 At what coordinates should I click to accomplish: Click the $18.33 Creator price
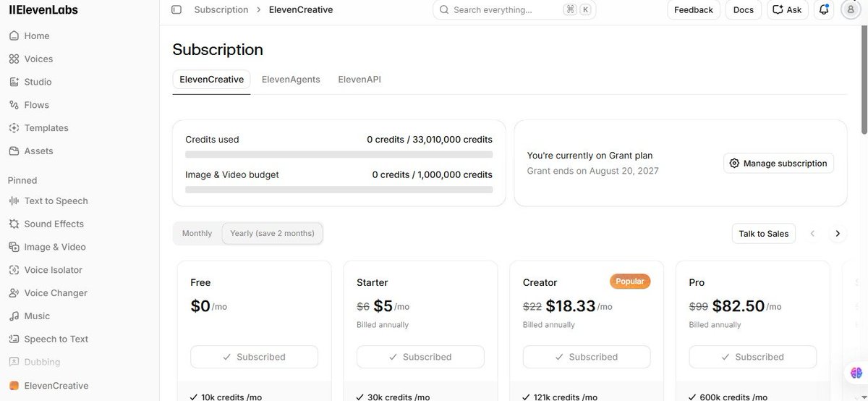click(x=571, y=306)
